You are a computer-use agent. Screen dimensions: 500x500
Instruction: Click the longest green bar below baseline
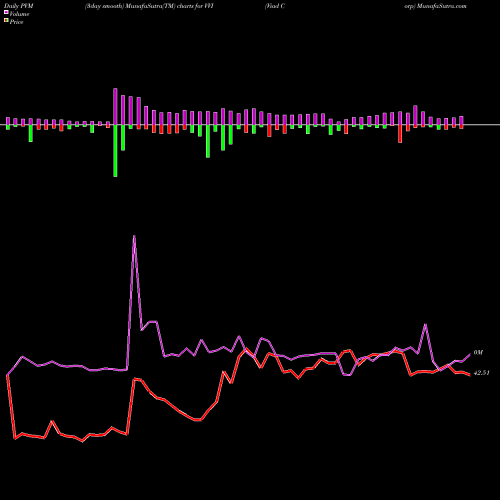pos(115,151)
